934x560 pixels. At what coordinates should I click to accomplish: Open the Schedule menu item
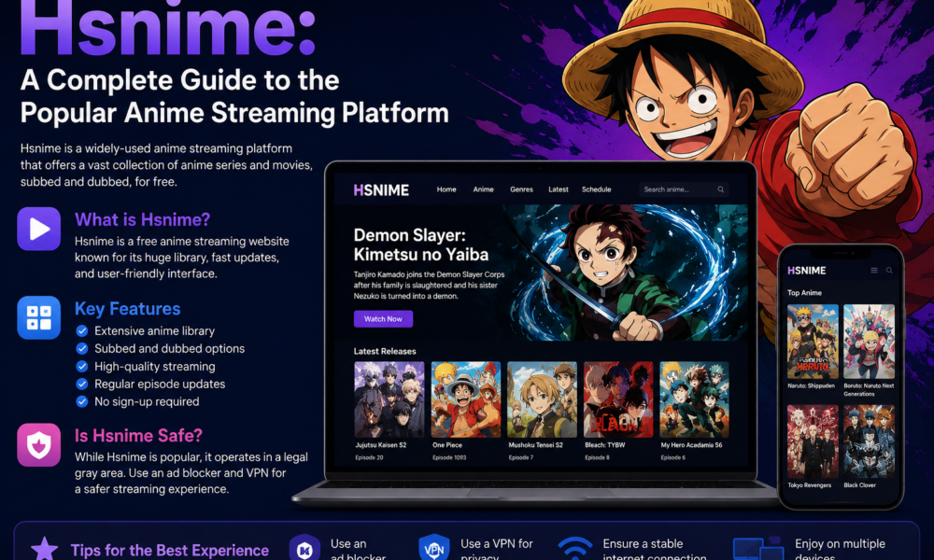click(596, 189)
